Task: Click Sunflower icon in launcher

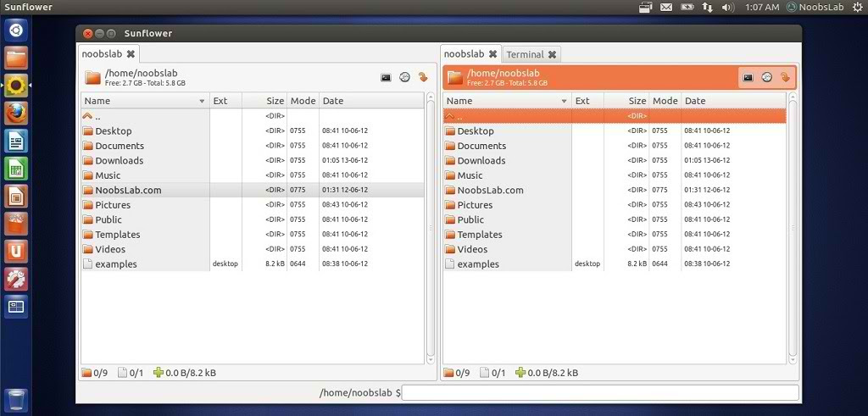Action: 16,86
